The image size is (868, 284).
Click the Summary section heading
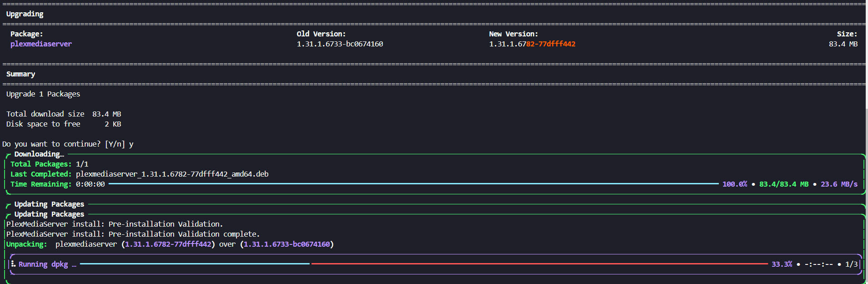click(20, 74)
